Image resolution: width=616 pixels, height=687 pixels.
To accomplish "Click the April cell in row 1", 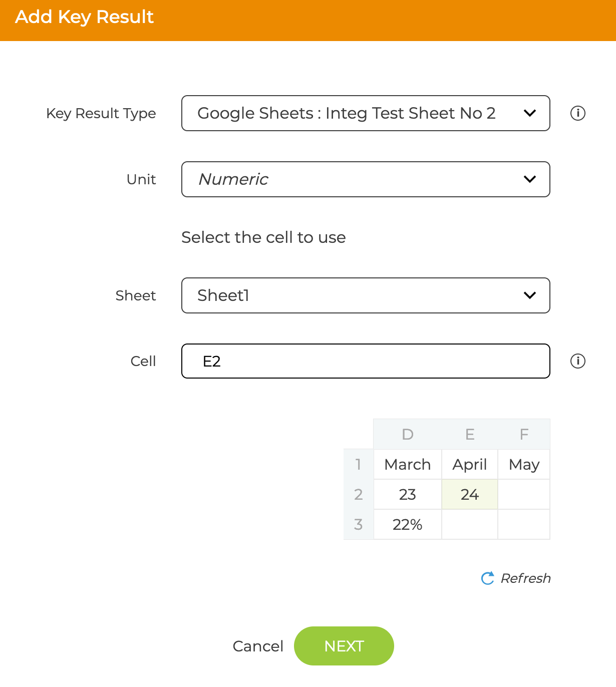I will pos(470,464).
